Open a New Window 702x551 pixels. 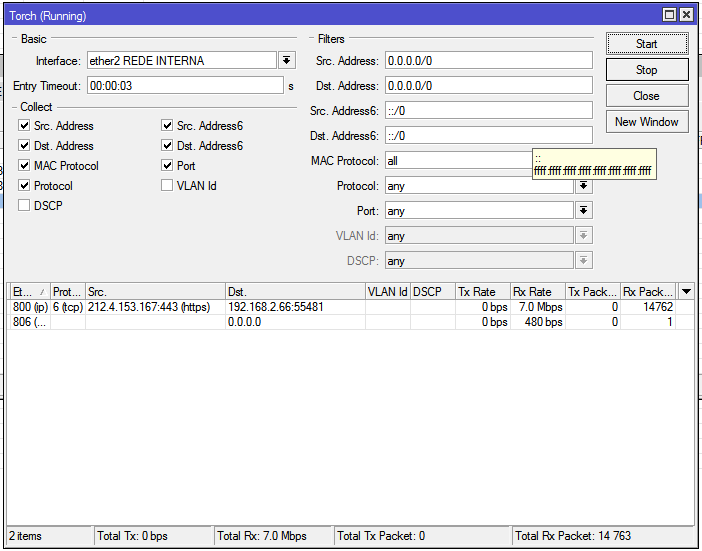[647, 122]
